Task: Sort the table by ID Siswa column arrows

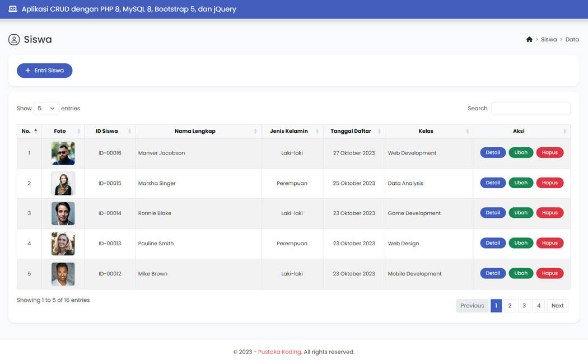Action: pyautogui.click(x=129, y=130)
